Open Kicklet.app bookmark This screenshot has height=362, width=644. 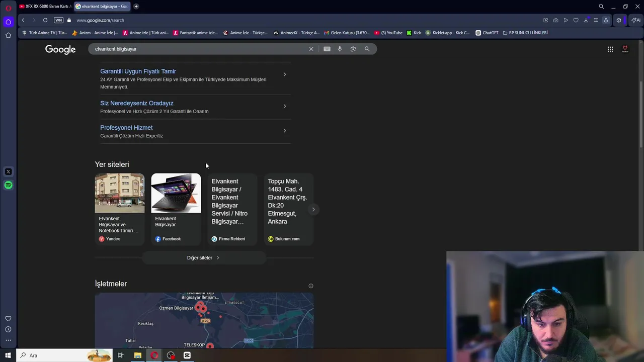coord(447,33)
